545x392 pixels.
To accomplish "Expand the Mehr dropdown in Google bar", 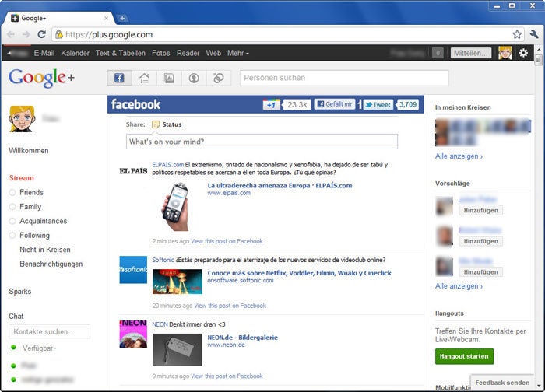I will 238,53.
